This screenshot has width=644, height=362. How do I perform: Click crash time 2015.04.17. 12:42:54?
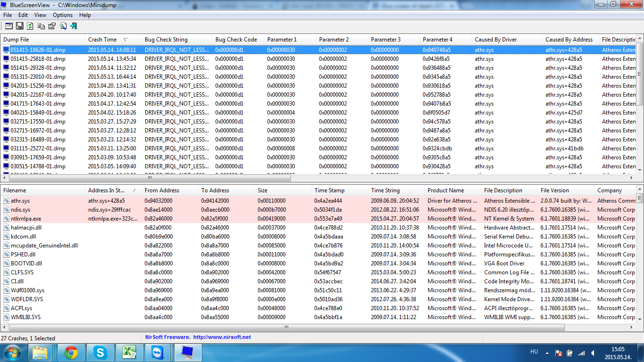point(112,104)
